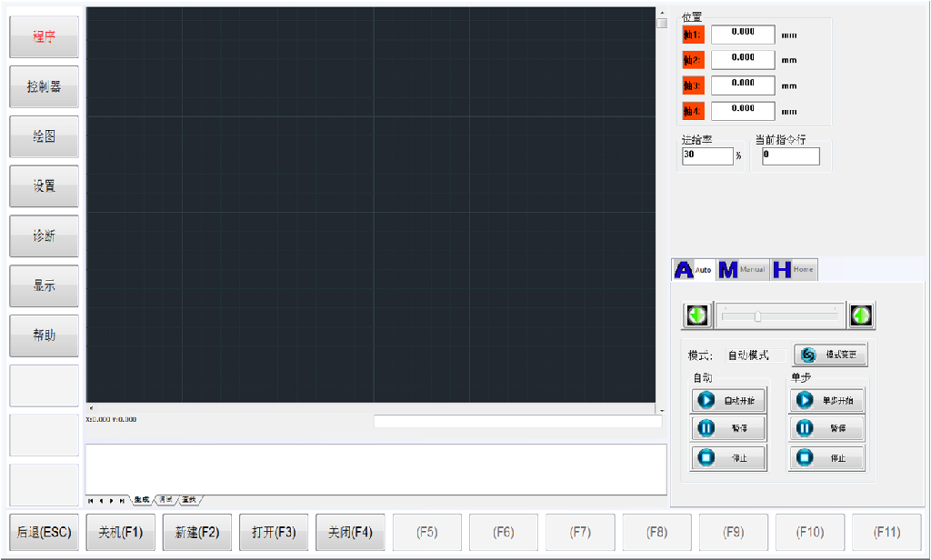
Task: Click the (F5) function key button
Action: [427, 532]
